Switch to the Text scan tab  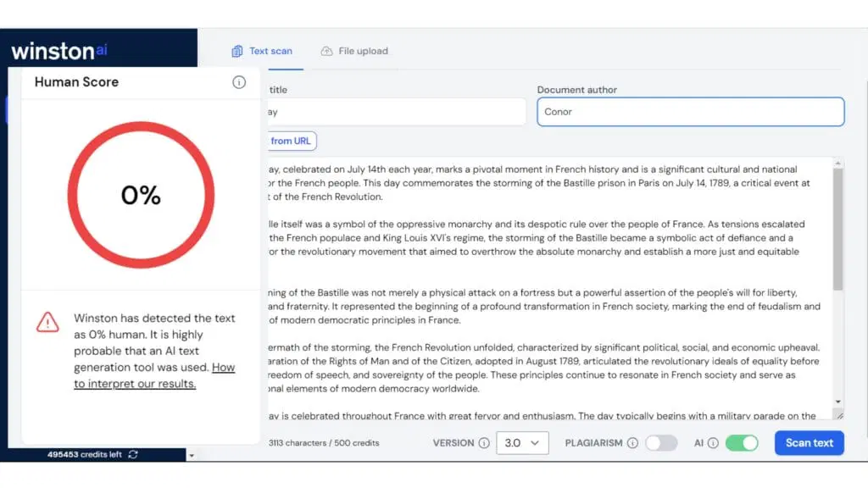click(x=262, y=51)
